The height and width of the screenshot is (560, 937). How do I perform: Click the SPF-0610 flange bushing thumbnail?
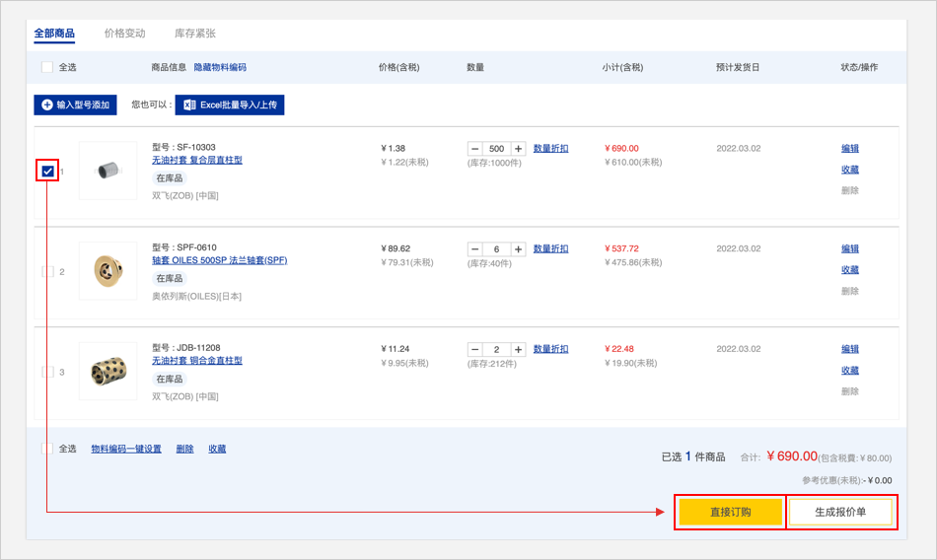click(x=108, y=271)
